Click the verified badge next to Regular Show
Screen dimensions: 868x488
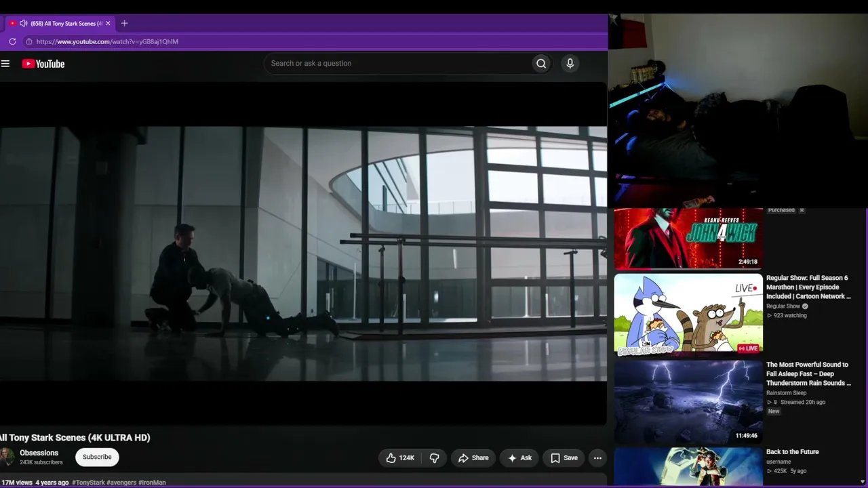(x=805, y=306)
